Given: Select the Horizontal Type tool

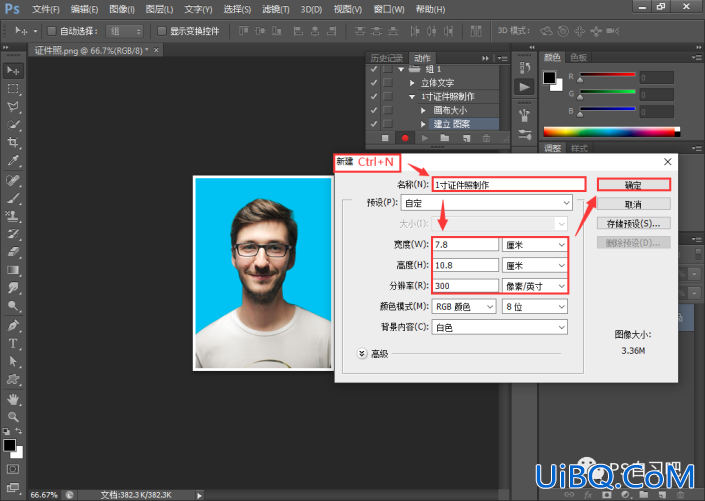Looking at the screenshot, I should [13, 344].
